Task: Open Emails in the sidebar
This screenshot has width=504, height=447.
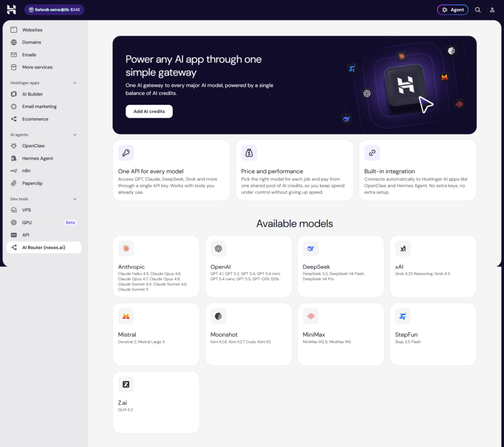Action: [44, 55]
